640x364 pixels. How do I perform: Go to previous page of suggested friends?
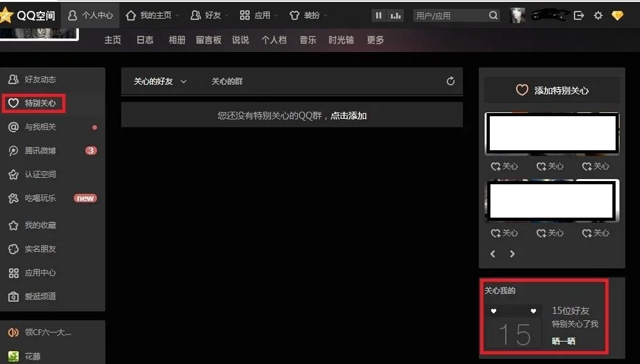click(492, 254)
